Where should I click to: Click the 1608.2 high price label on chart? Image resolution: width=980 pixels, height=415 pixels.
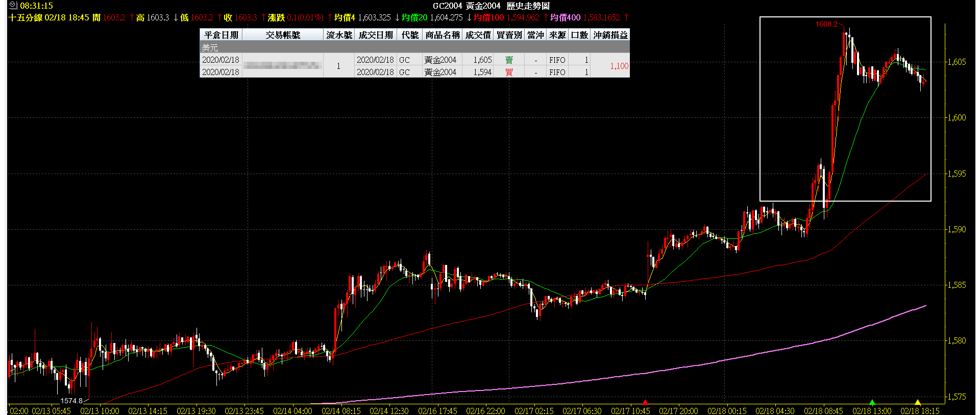(x=826, y=24)
